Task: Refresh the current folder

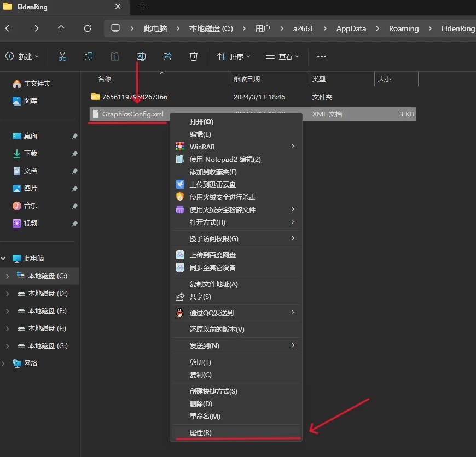Action: click(x=88, y=28)
